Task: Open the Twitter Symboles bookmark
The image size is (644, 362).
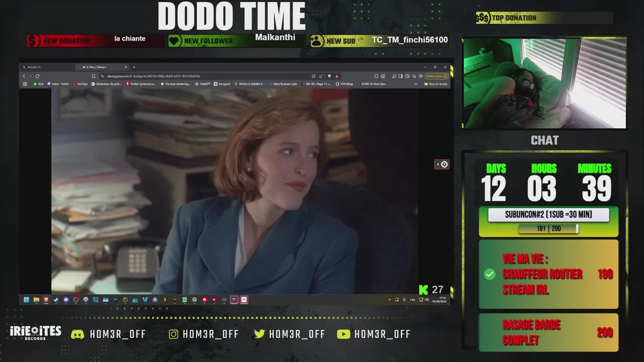Action: click(141, 84)
